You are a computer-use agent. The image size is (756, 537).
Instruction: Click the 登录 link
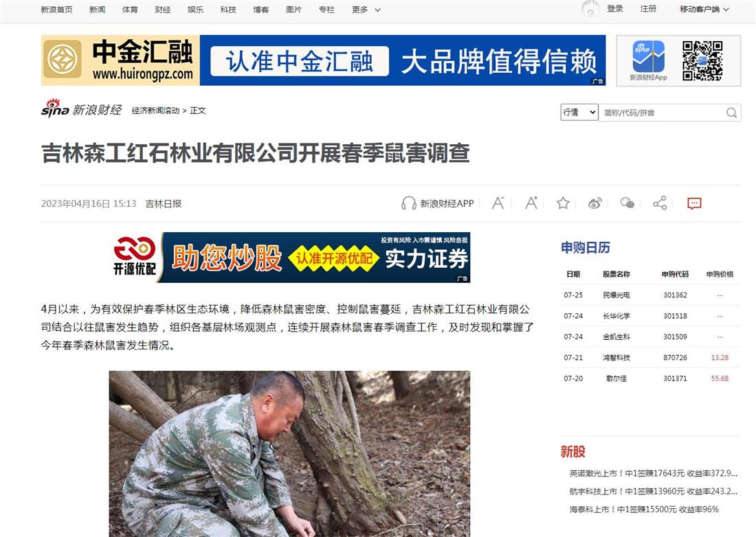point(614,9)
